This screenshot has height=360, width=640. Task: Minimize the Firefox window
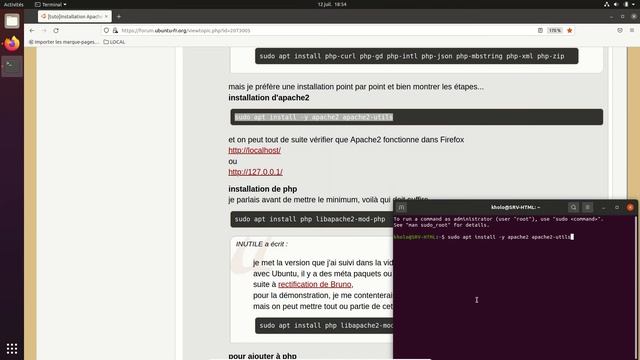tap(611, 16)
